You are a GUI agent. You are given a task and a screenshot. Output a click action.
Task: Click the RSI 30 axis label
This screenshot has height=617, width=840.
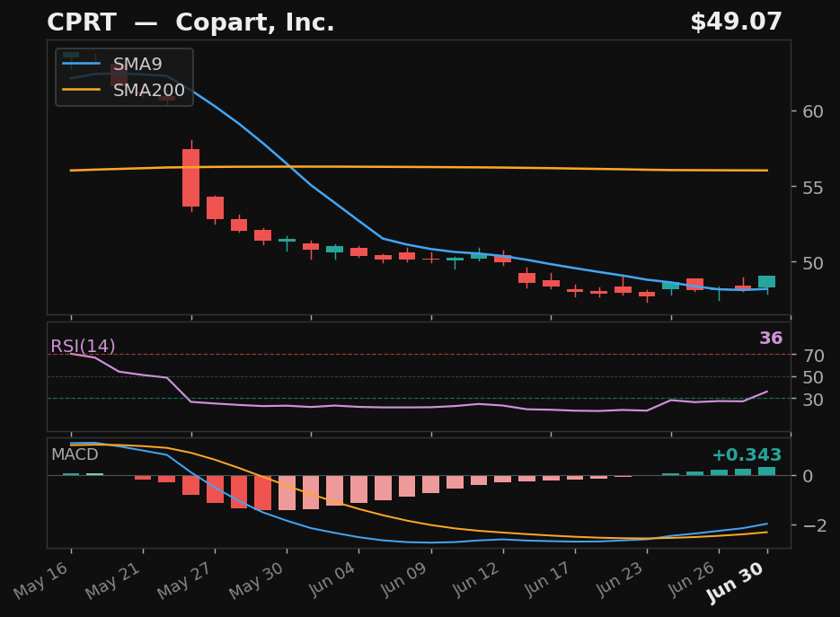[x=813, y=399]
